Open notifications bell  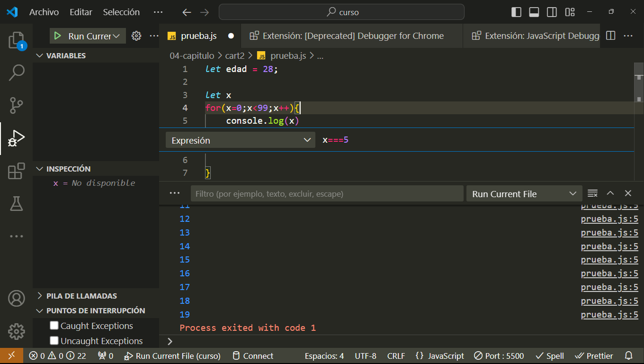(628, 356)
